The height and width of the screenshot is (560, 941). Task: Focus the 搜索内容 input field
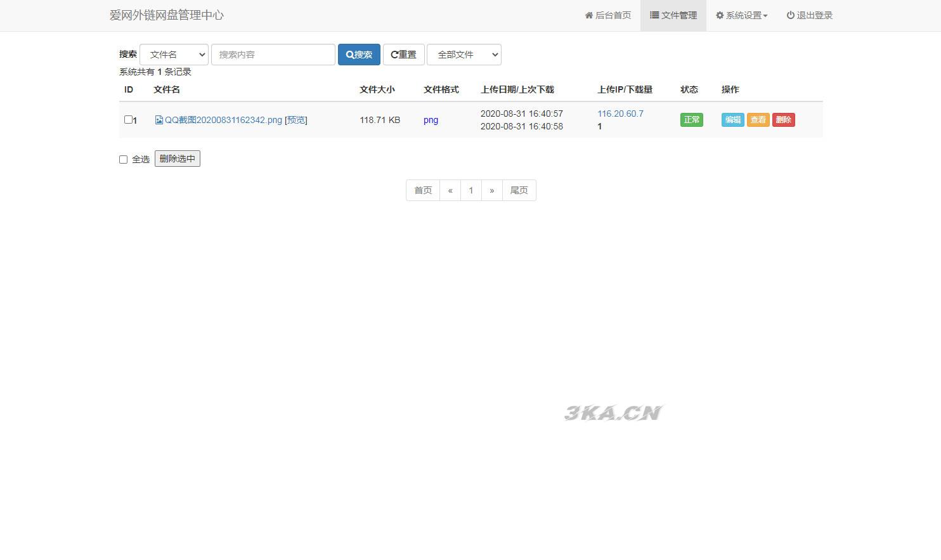[273, 55]
